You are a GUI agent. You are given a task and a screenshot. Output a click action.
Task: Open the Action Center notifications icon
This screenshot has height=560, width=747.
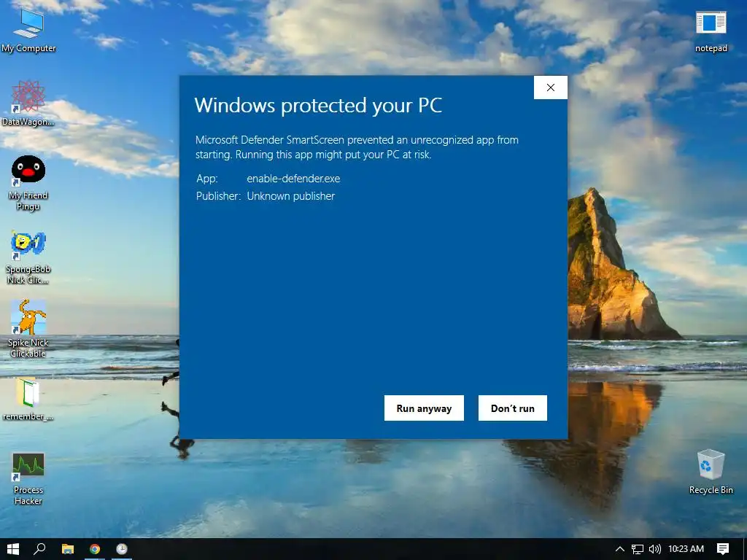(x=723, y=549)
